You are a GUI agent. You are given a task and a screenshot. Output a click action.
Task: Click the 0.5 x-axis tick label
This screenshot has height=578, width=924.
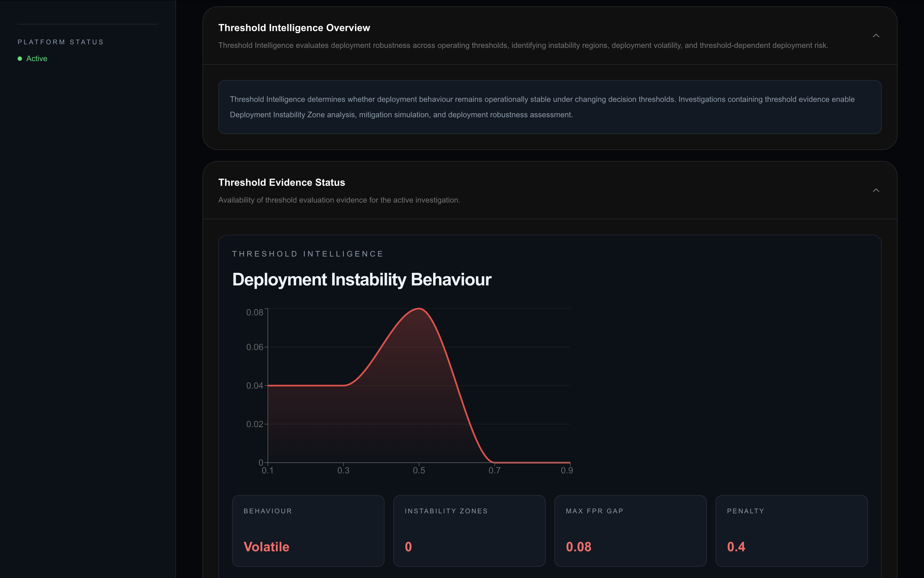pyautogui.click(x=419, y=471)
